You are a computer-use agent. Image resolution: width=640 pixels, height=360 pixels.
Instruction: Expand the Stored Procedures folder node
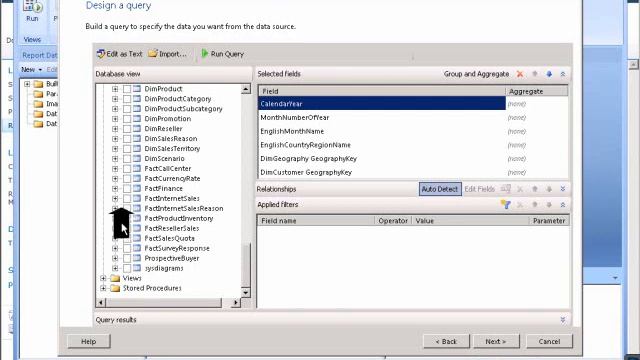coord(103,288)
